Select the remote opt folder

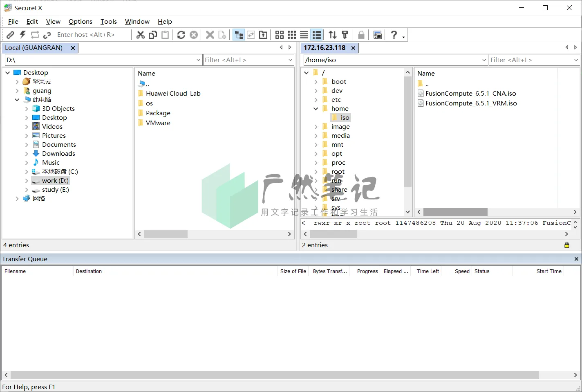(x=337, y=154)
